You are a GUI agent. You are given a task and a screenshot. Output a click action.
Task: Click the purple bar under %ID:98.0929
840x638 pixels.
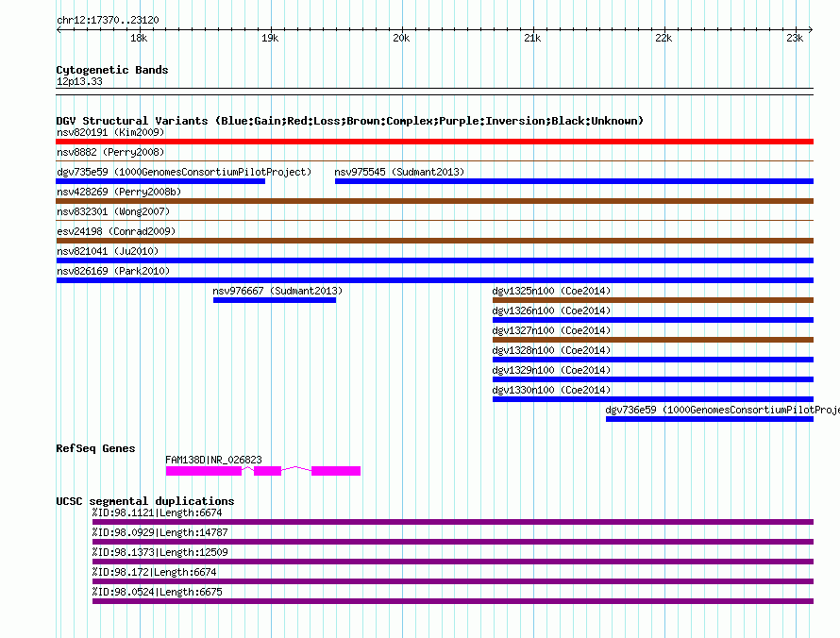click(453, 542)
